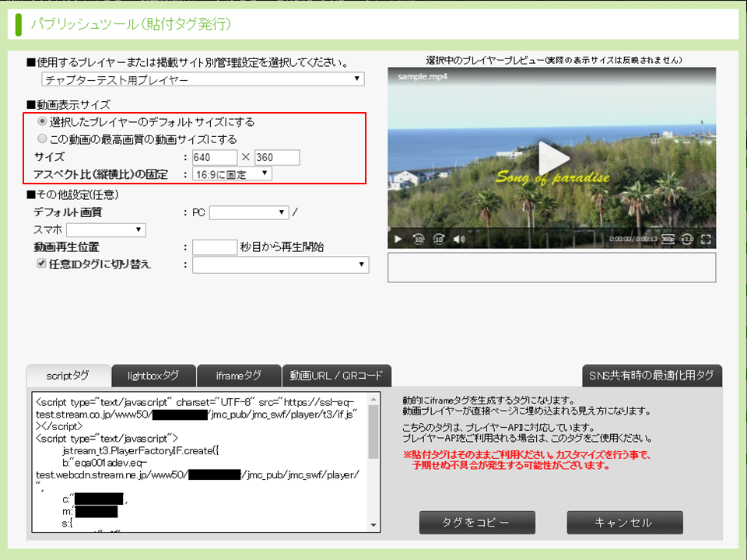Image resolution: width=747 pixels, height=560 pixels.
Task: Mute the preview player volume
Action: tap(459, 239)
